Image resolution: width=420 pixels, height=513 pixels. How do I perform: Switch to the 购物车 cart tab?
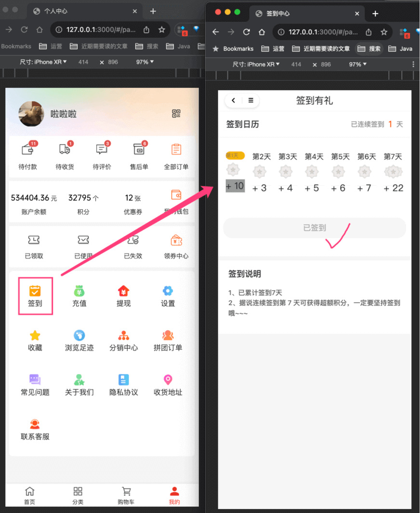pos(126,492)
